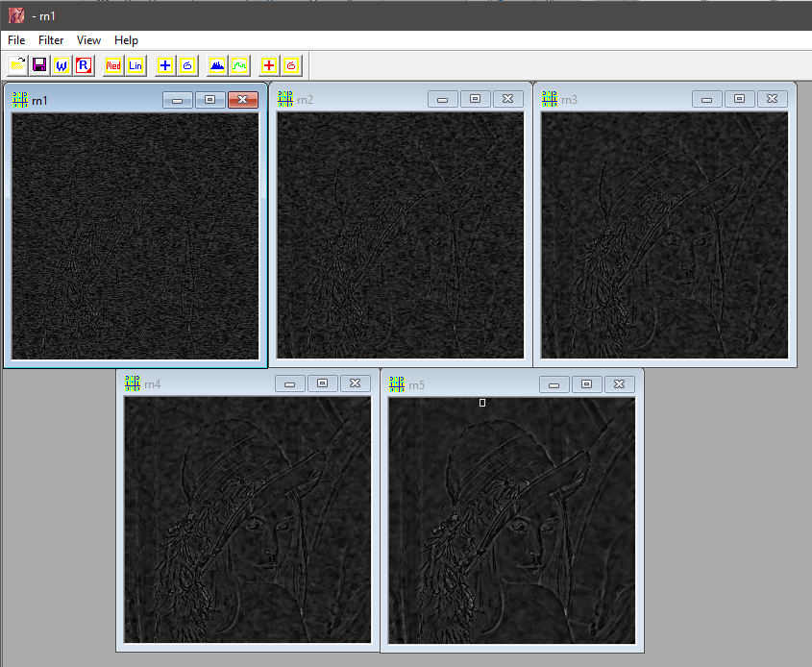This screenshot has width=812, height=667.
Task: Open the Filter menu
Action: click(51, 40)
